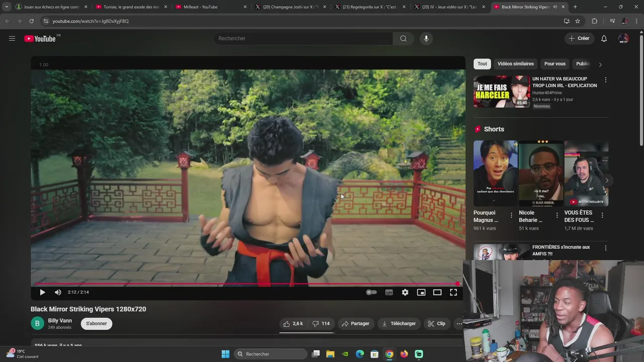Image resolution: width=644 pixels, height=362 pixels.
Task: Open the tab search dropdown arrow
Action: click(6, 7)
